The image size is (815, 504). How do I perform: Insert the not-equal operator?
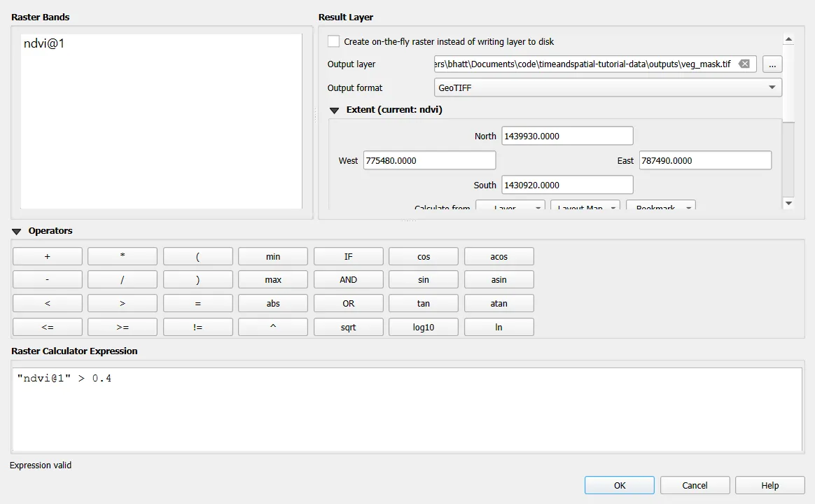point(197,328)
